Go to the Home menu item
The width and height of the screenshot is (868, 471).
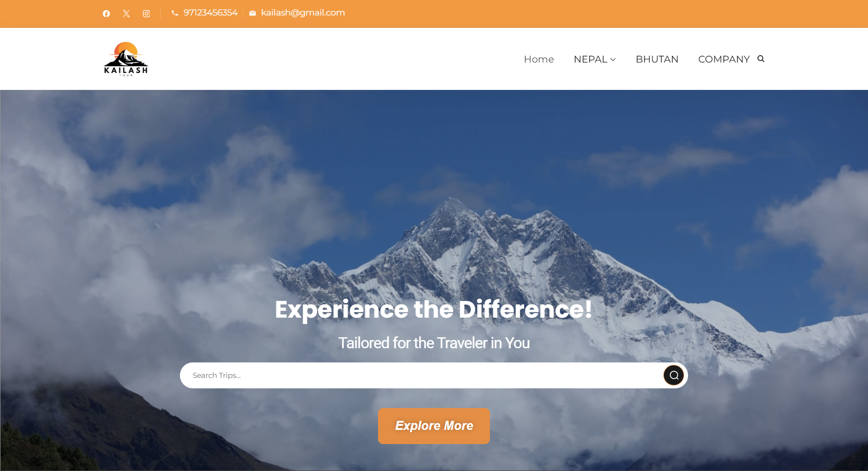click(x=539, y=59)
